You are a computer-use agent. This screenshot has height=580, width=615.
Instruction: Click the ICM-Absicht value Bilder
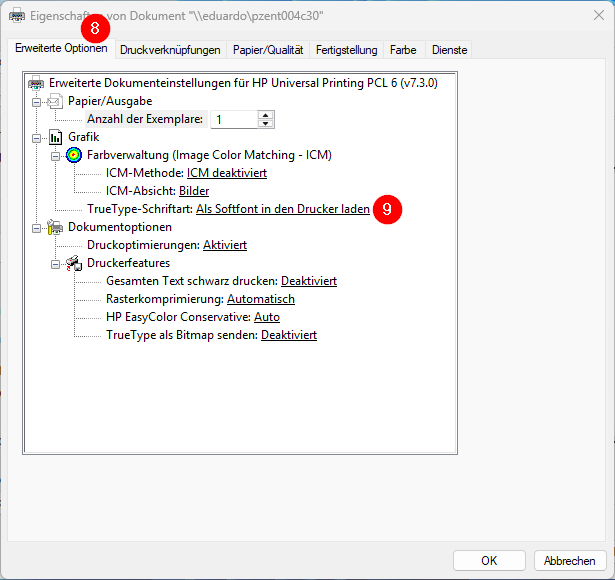point(194,191)
